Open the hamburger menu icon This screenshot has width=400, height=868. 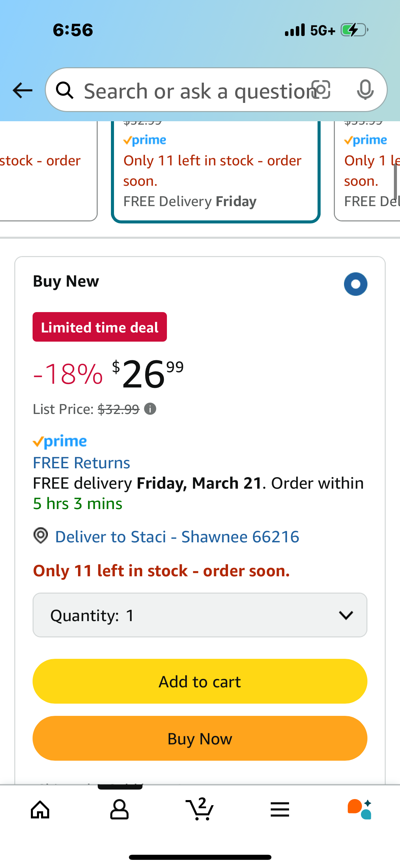[280, 810]
